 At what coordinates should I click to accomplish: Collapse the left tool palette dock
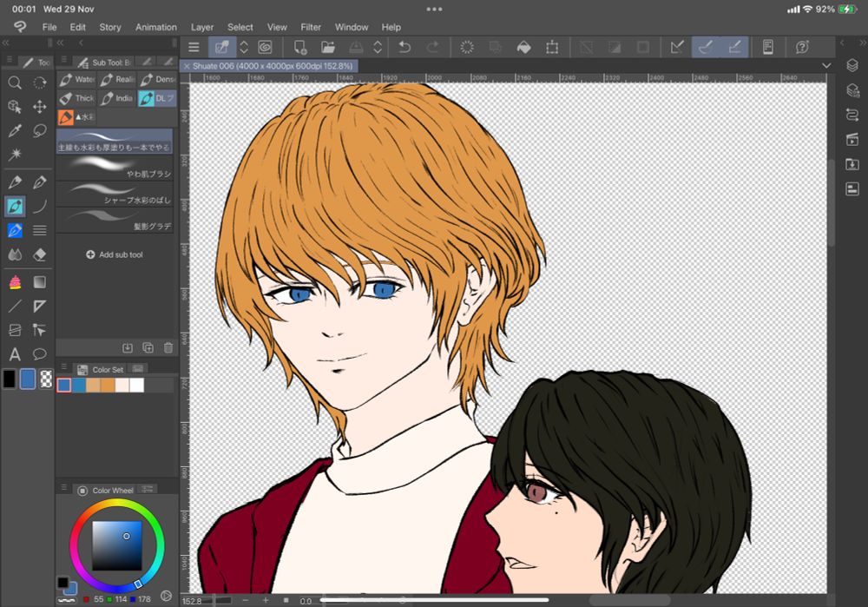tap(6, 42)
